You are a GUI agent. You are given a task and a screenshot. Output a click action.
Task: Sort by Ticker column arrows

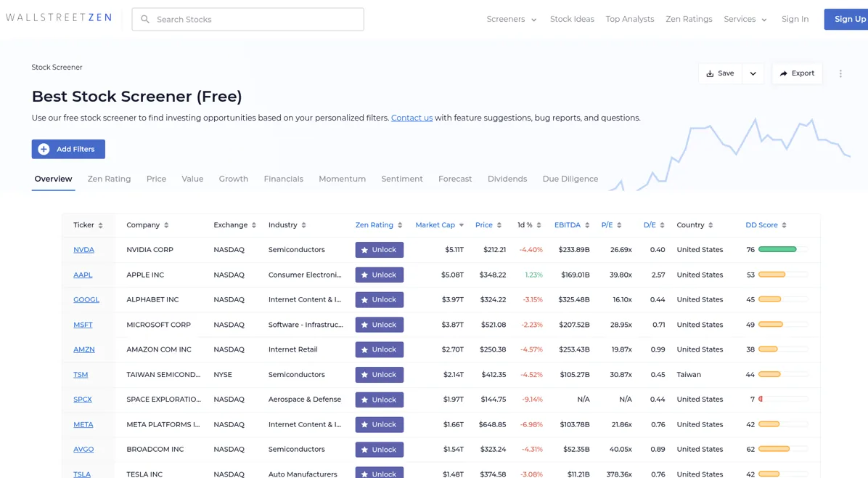[100, 225]
